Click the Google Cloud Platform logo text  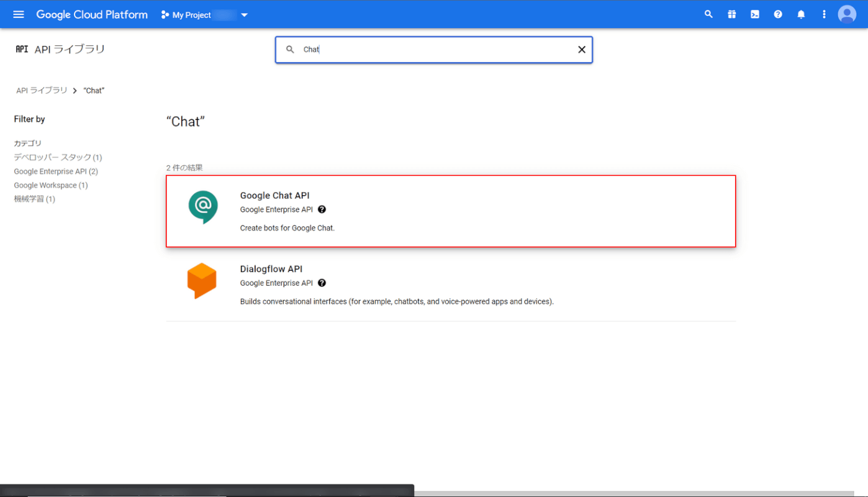pos(92,14)
